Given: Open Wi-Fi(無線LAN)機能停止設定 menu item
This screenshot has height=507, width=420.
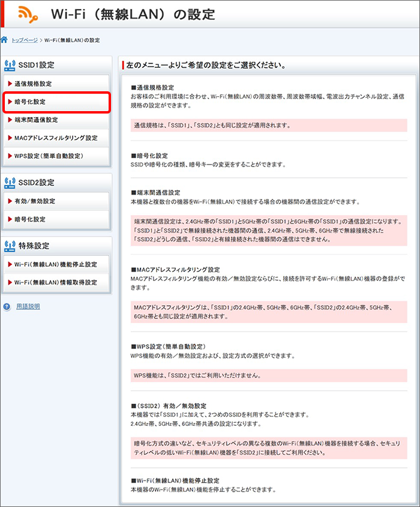Looking at the screenshot, I should [x=56, y=264].
